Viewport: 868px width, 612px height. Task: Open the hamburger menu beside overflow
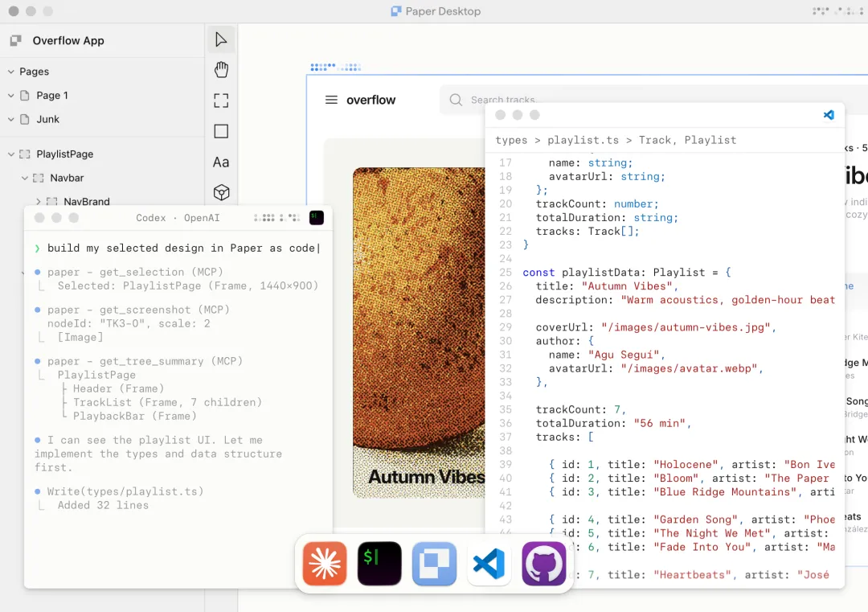[x=331, y=101]
